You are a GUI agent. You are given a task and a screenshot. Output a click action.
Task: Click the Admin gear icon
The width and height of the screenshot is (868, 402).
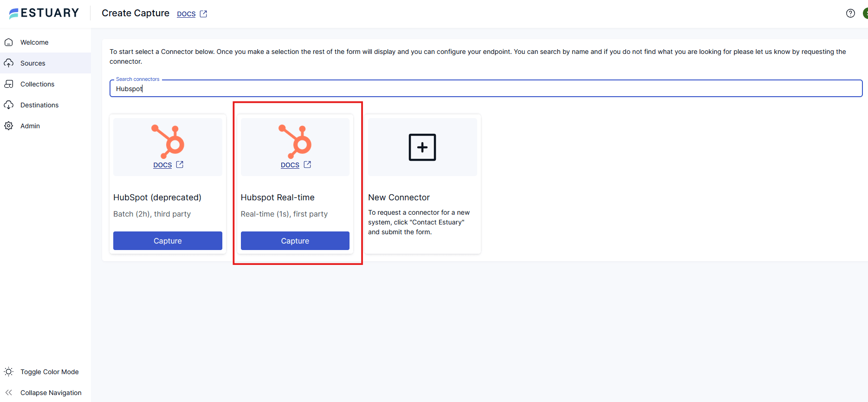pos(9,126)
